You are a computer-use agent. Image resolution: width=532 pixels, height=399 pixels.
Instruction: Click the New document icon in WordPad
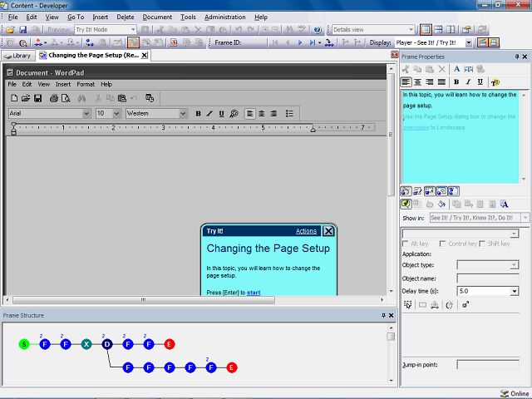(14, 98)
